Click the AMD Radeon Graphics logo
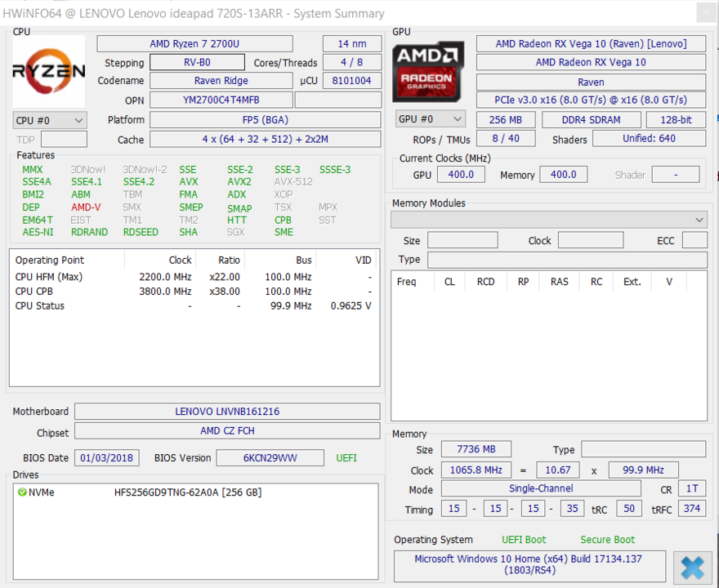This screenshot has height=588, width=719. tap(428, 72)
